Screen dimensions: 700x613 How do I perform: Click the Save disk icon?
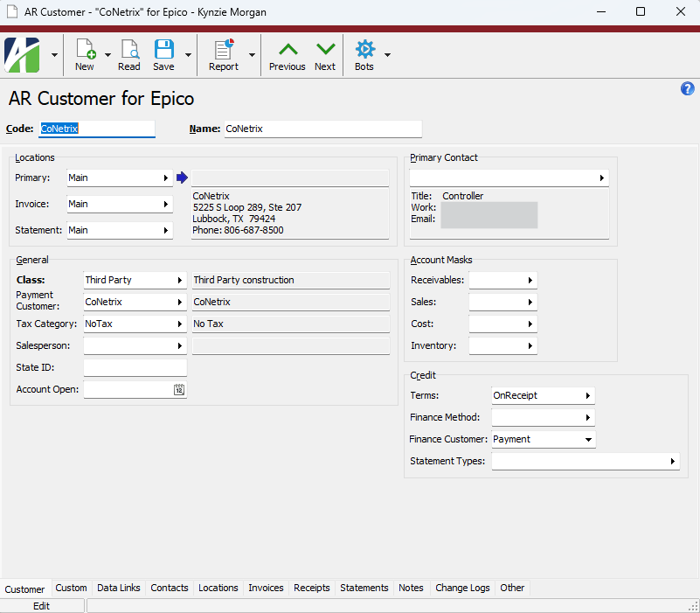point(163,54)
